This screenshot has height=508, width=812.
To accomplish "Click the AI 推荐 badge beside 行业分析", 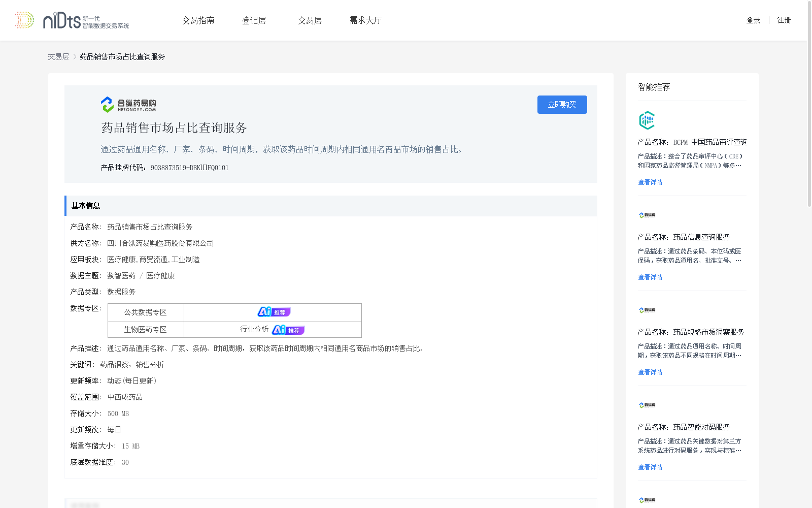I will [x=288, y=330].
